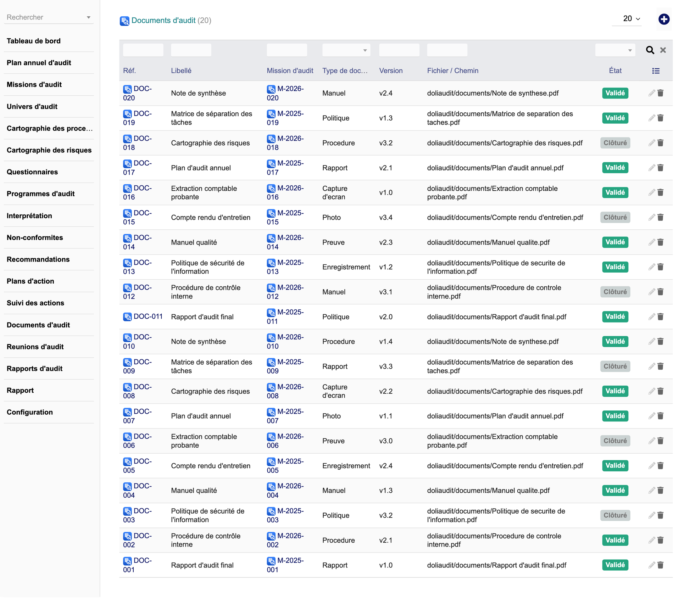
Task: Delete DOC-014 with its trash icon
Action: [x=660, y=242]
